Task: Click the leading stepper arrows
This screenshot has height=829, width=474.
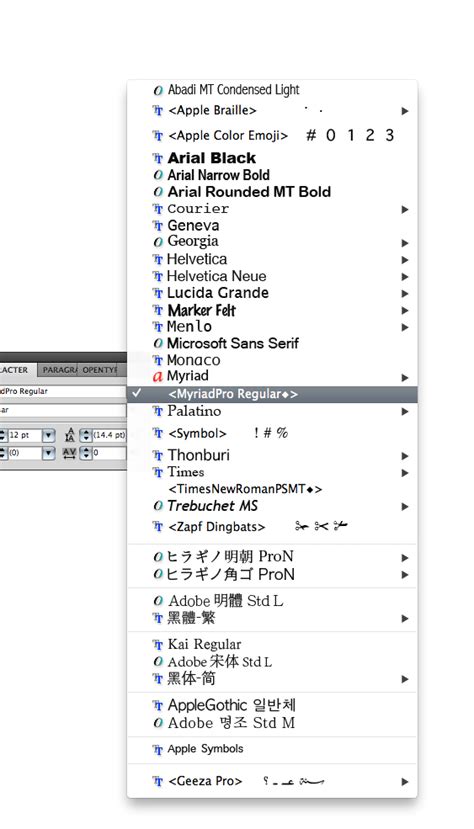Action: pyautogui.click(x=86, y=436)
